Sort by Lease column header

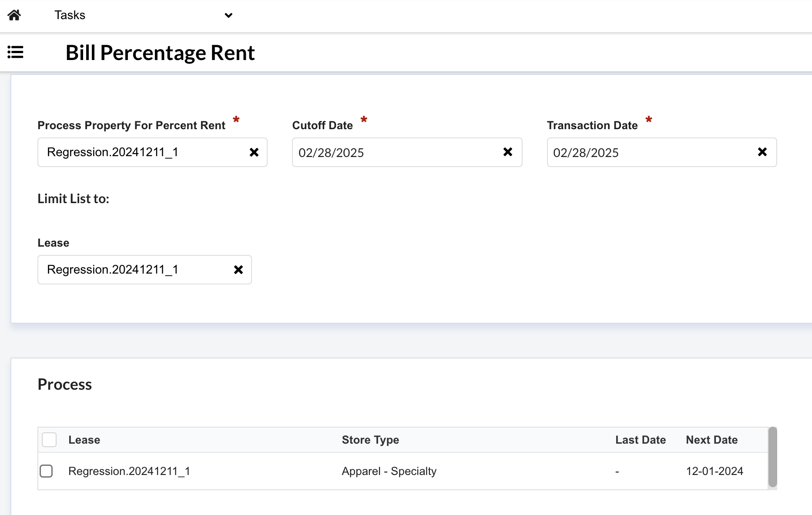pos(84,440)
